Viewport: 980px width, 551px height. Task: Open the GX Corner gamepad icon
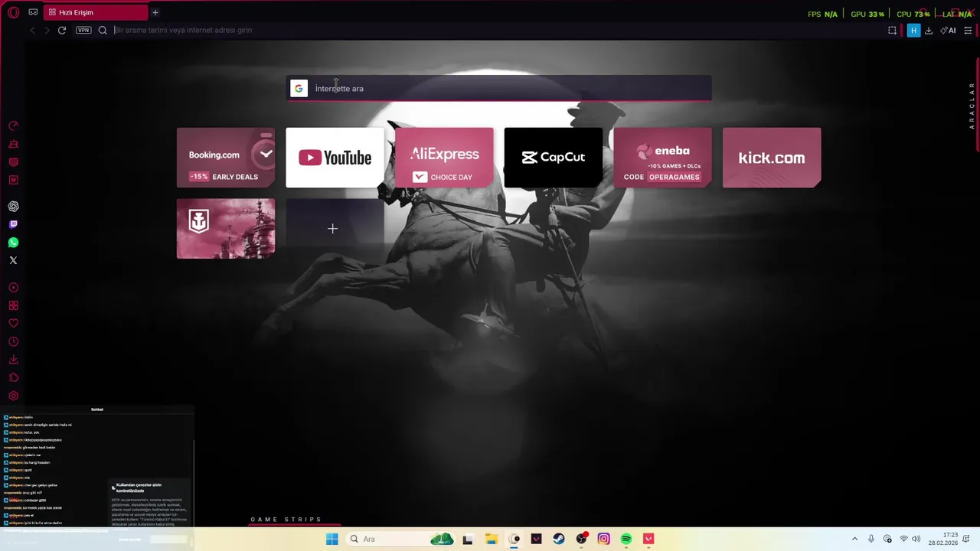click(33, 12)
